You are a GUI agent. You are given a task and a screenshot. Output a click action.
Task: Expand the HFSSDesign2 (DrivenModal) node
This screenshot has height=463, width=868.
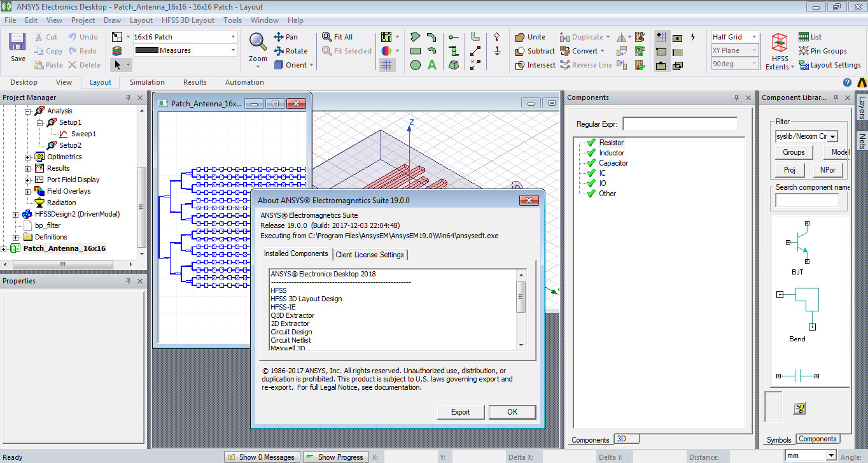click(x=16, y=214)
